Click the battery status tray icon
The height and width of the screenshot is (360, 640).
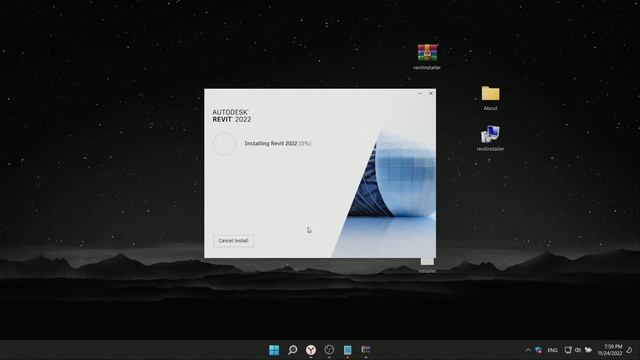[588, 350]
